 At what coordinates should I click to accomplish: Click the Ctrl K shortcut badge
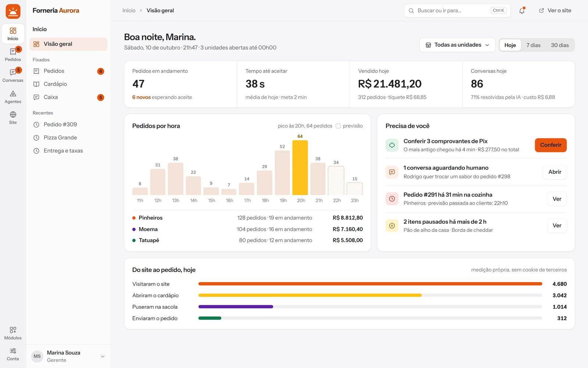pos(498,11)
